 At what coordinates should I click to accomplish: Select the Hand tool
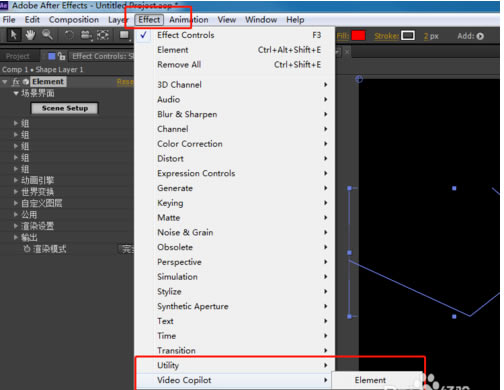pyautogui.click(x=30, y=34)
